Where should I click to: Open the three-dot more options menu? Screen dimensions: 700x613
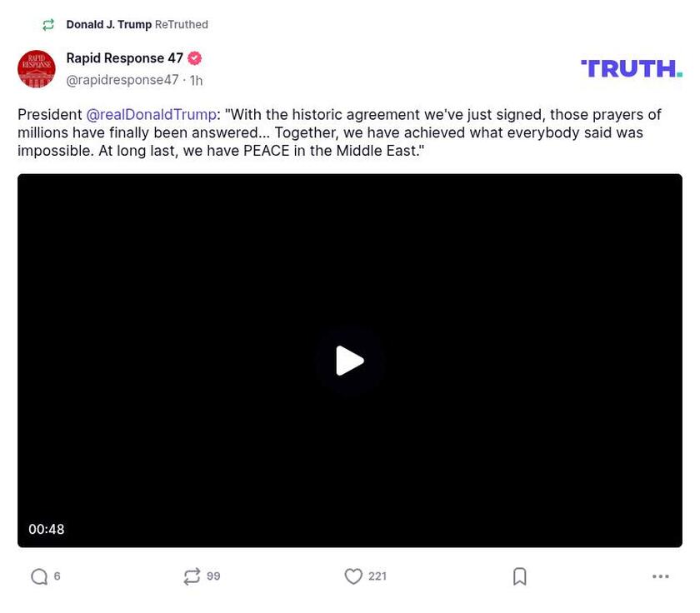pos(660,576)
